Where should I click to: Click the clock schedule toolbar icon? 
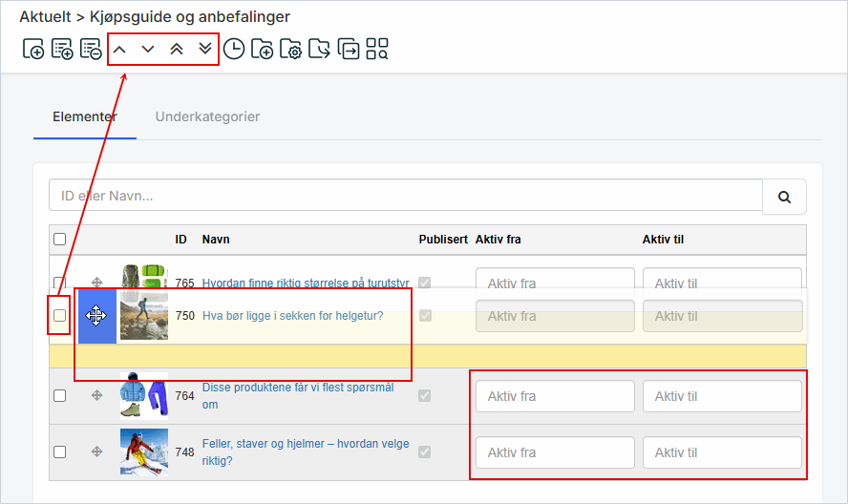pos(234,49)
